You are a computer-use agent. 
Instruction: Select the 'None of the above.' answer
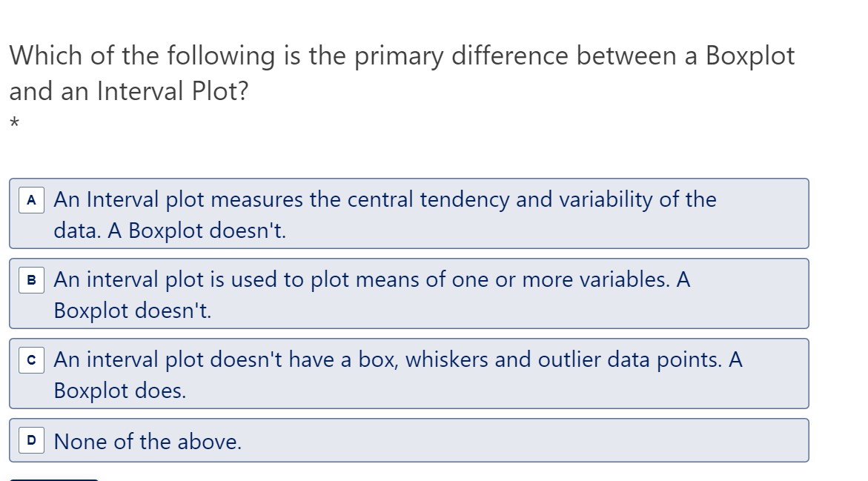point(409,440)
